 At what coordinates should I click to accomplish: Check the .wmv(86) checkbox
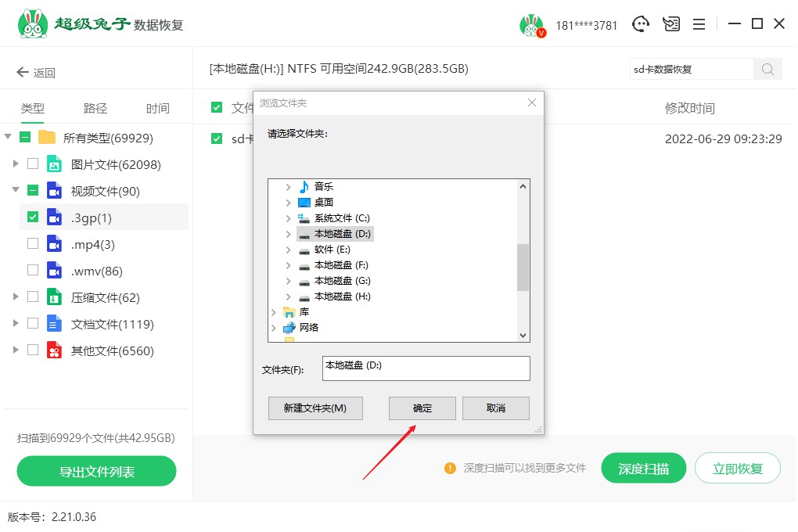pos(33,270)
